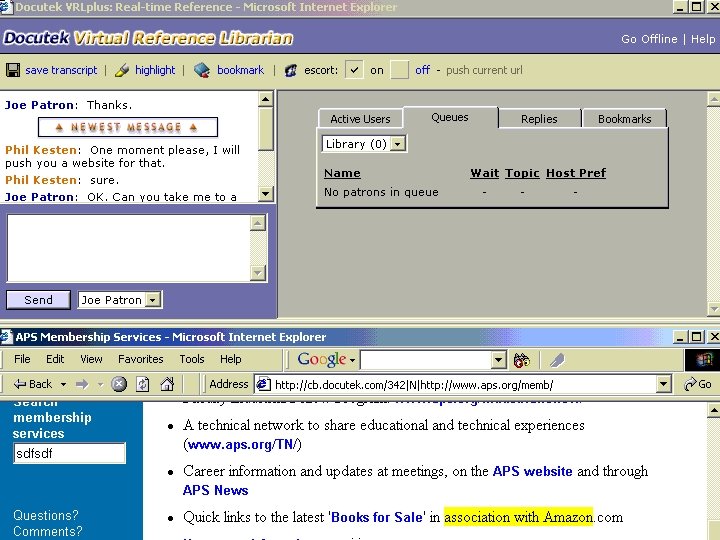Screen dimensions: 720x540
Task: Open the Edit menu in APS window
Action: point(55,359)
